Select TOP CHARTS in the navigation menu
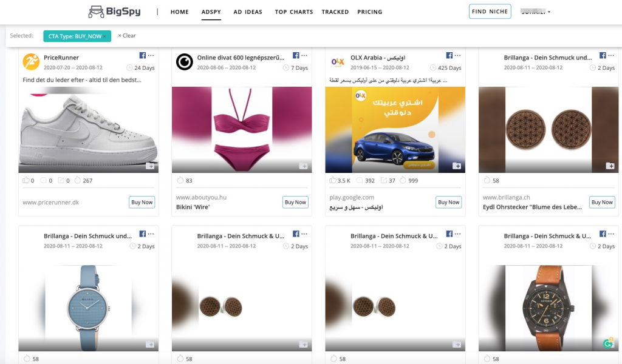Image resolution: width=622 pixels, height=364 pixels. (293, 12)
